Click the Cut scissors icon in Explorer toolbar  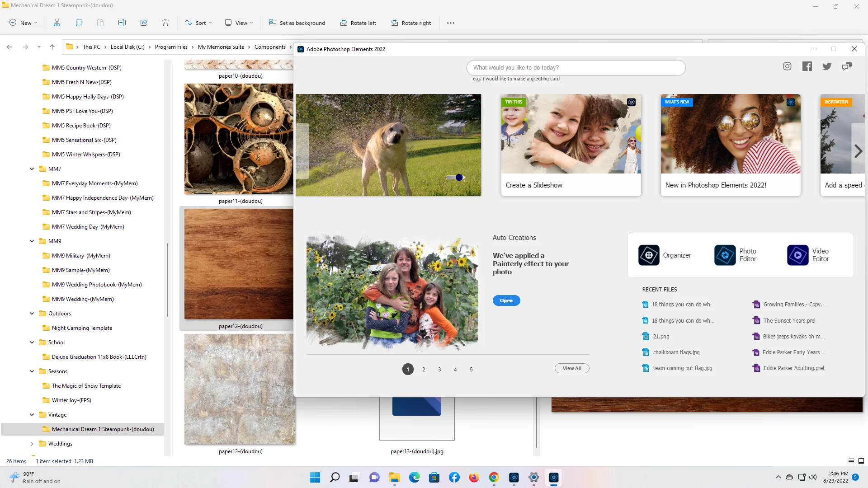57,23
